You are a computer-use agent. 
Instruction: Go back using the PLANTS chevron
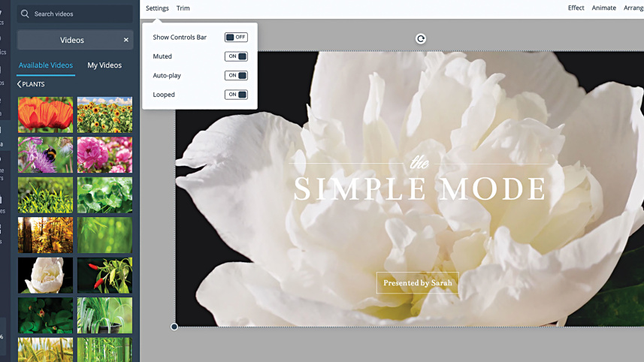pos(20,85)
